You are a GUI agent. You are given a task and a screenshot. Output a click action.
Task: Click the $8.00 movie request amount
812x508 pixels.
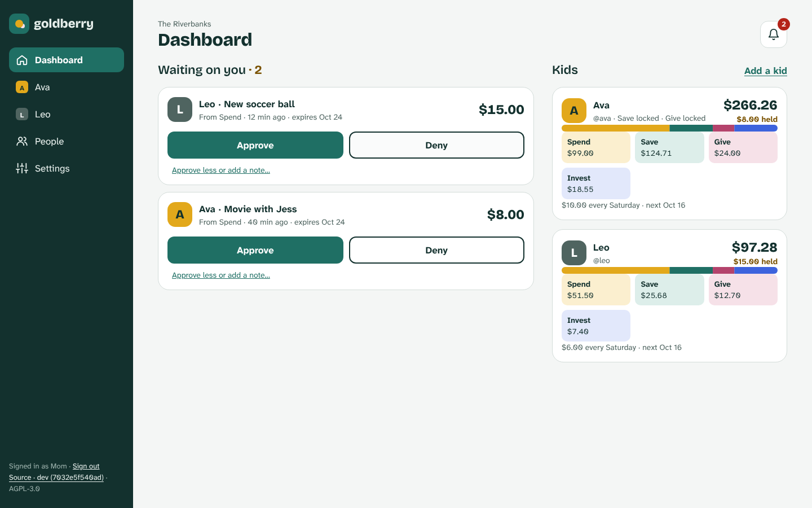[506, 214]
